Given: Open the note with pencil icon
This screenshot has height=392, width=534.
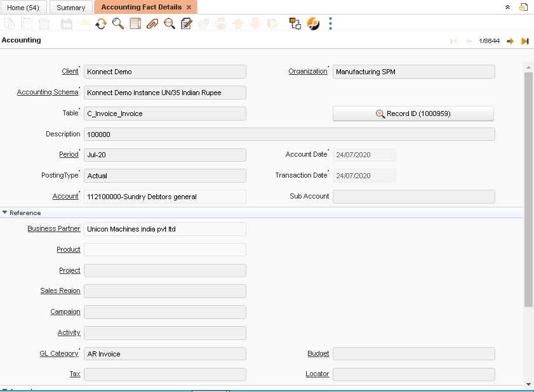Looking at the screenshot, I should click(186, 24).
